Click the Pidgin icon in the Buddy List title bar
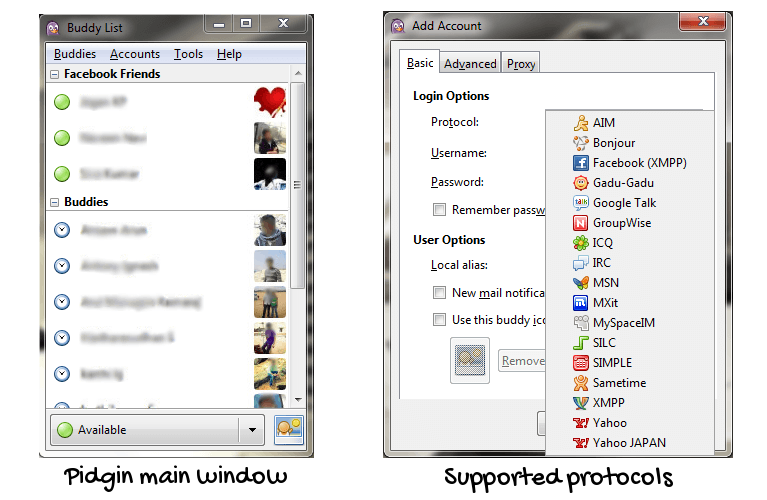 [x=53, y=28]
